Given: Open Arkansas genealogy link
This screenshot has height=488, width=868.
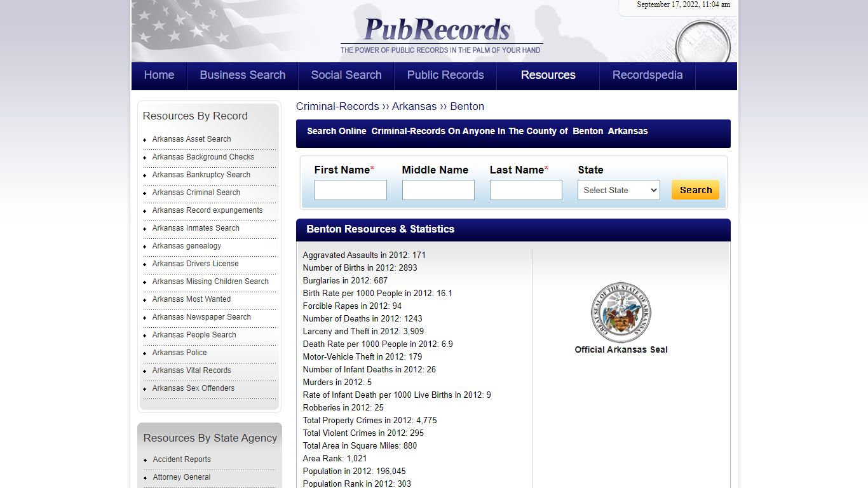Looking at the screenshot, I should click(x=187, y=246).
